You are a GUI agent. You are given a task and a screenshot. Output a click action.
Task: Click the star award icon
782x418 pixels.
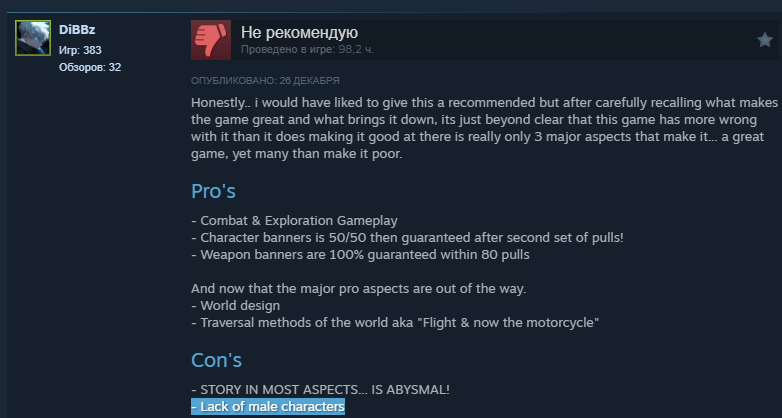pos(765,40)
